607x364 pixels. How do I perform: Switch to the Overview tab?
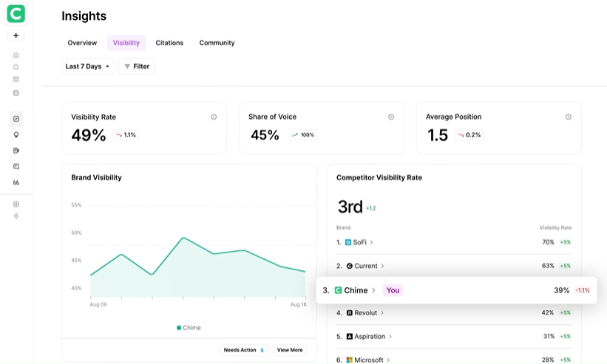[82, 43]
